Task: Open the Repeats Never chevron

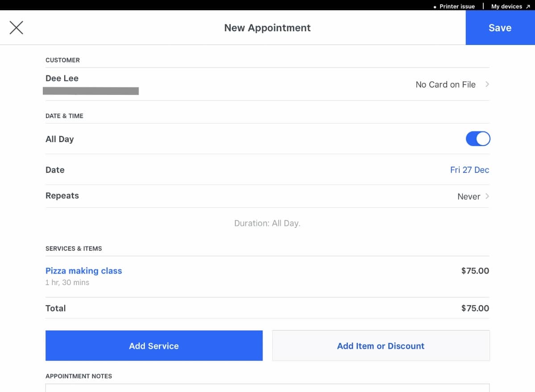Action: [487, 196]
